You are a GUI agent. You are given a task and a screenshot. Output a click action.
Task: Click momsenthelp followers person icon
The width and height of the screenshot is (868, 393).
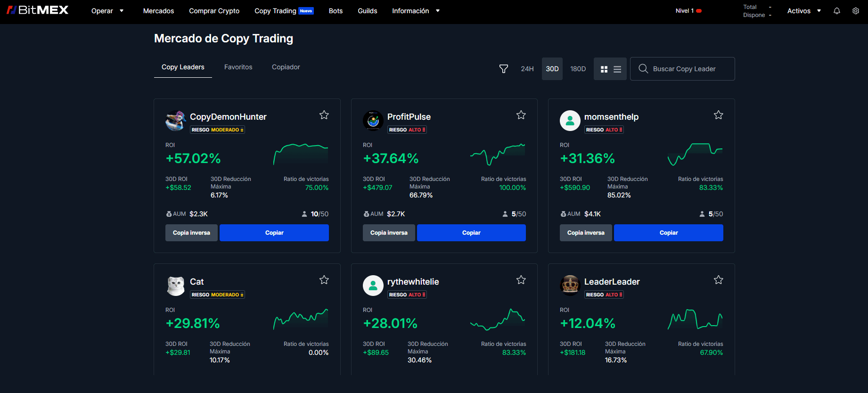(702, 214)
